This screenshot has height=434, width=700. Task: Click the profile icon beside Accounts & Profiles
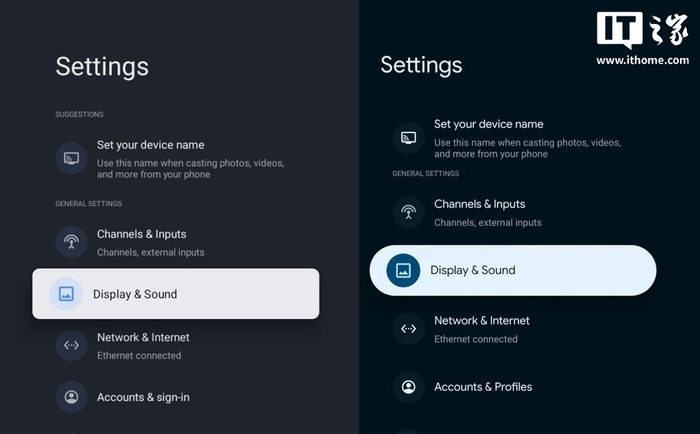[x=408, y=386]
